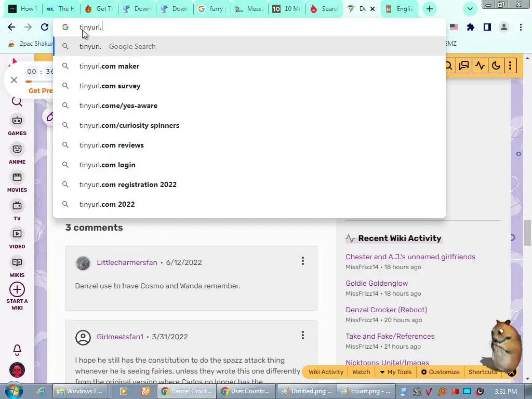Image resolution: width=532 pixels, height=399 pixels.
Task: Open the 2pac Shakur bookmark
Action: [x=31, y=44]
